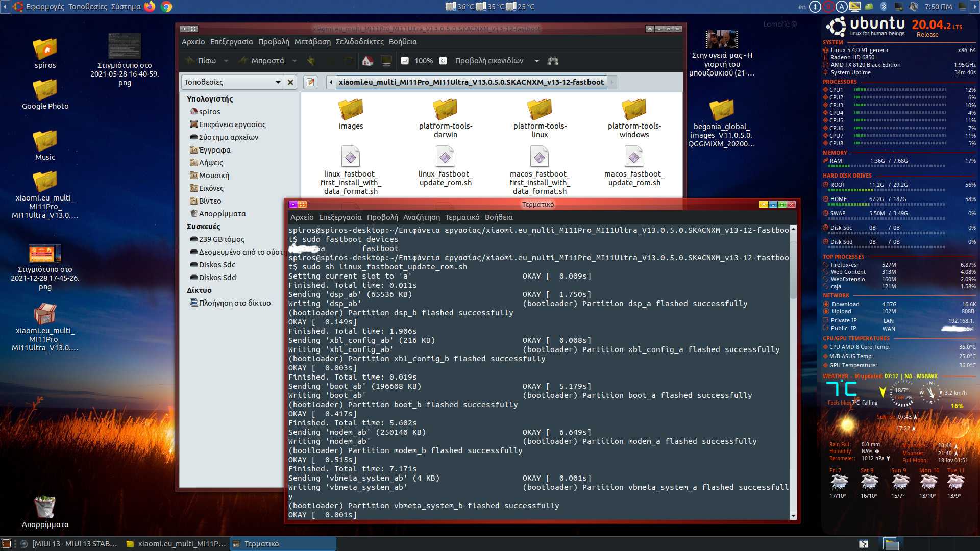Click the Computer toolbar icon
Screen dimensions: 980x551
(386, 61)
